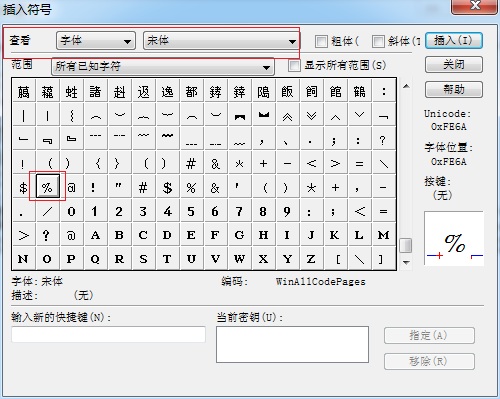
Task: Click the symbol grid scrollbar down arrow
Action: tap(406, 262)
